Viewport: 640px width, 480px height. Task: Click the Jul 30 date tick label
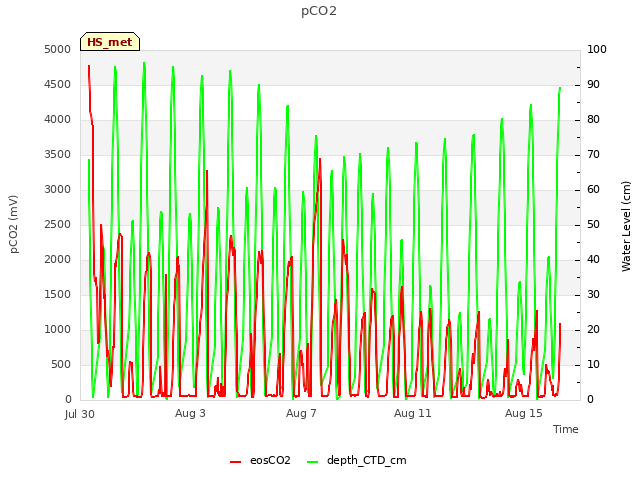80,414
